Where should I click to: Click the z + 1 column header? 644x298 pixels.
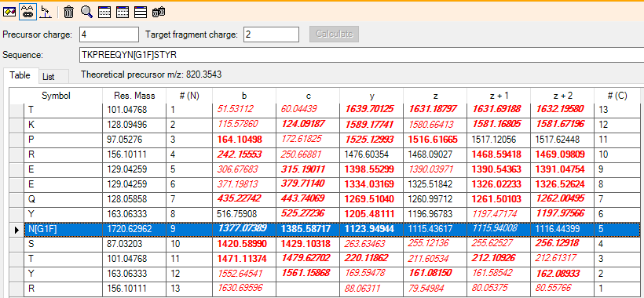pyautogui.click(x=499, y=96)
